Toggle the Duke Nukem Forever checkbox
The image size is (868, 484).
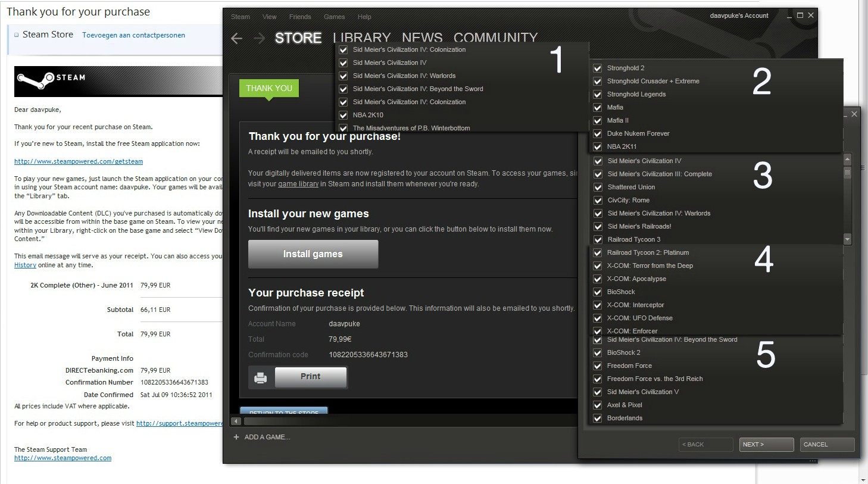tap(598, 133)
